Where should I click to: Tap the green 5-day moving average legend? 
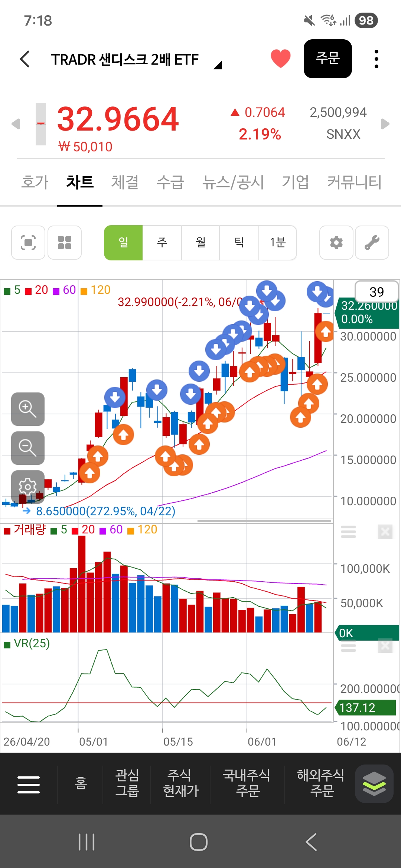click(x=12, y=290)
